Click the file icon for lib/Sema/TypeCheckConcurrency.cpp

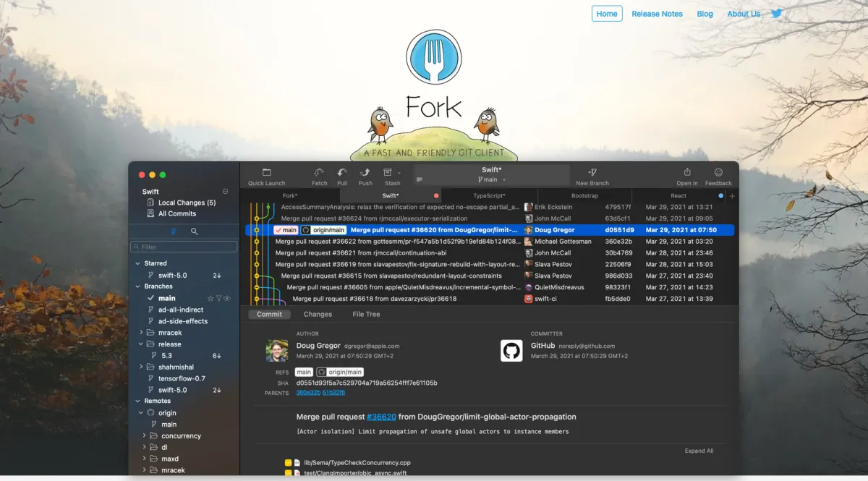(x=297, y=462)
